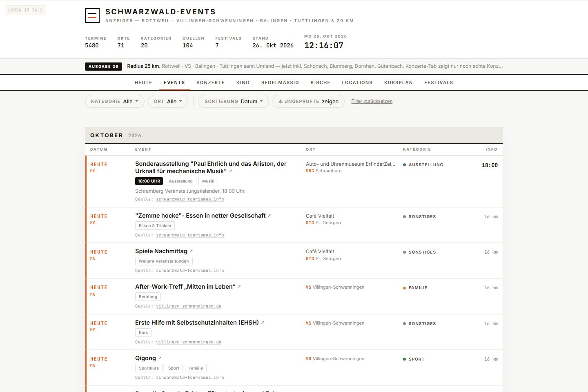Click the Musik tag on Sonderausstellung
This screenshot has width=588, height=392.
208,181
